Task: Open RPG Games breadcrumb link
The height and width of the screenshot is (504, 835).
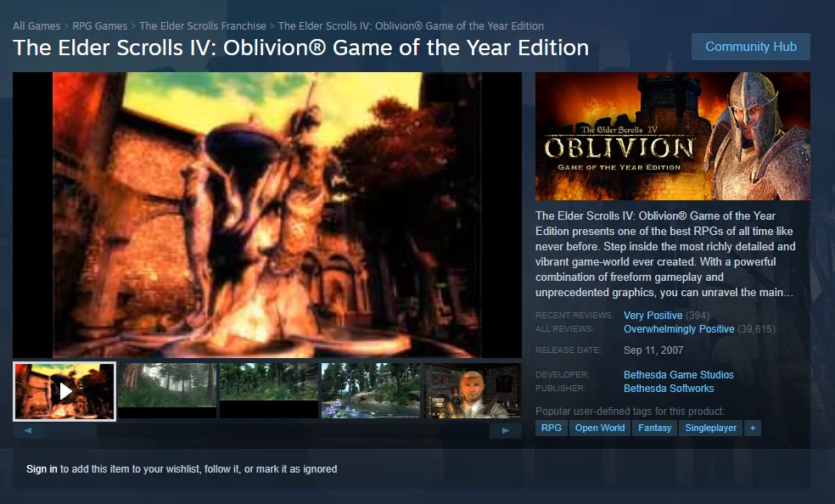Action: coord(99,26)
